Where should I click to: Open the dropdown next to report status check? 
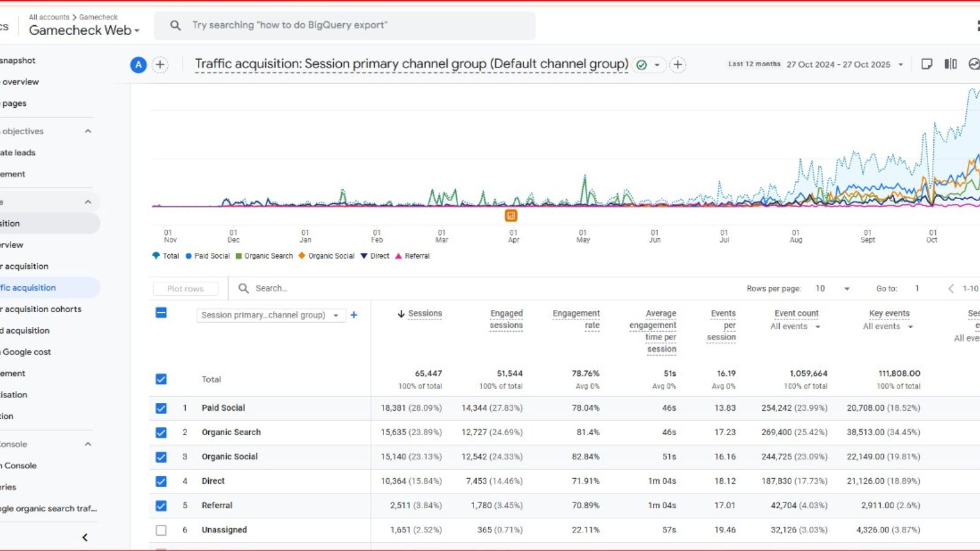click(x=657, y=64)
